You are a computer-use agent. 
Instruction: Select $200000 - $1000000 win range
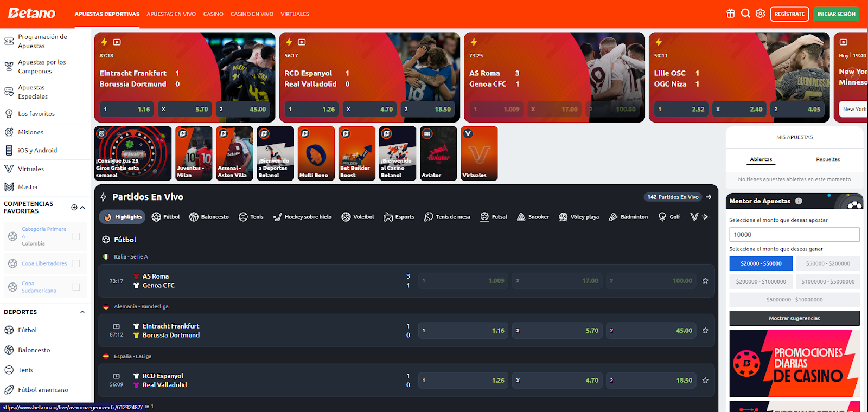tap(761, 281)
